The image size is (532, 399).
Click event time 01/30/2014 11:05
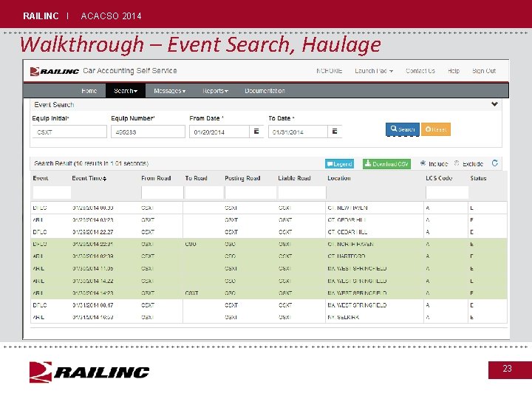92,268
